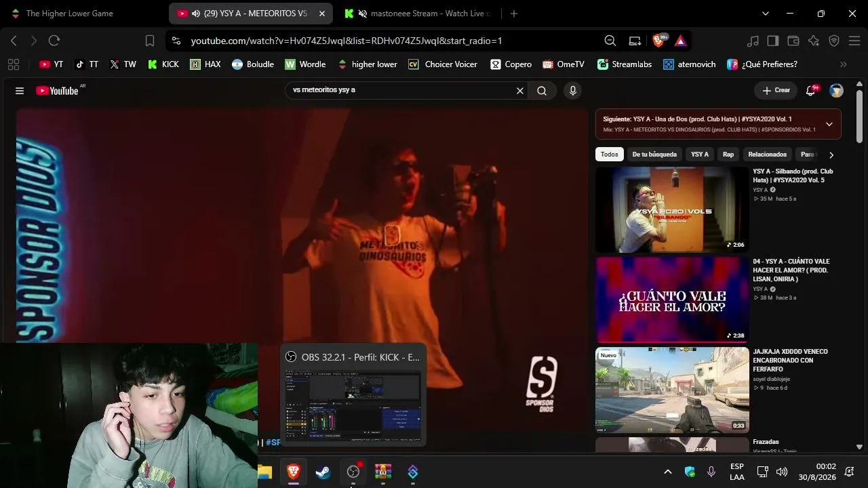This screenshot has width=868, height=488.
Task: Select the De tu búsqueda chip
Action: tap(654, 155)
